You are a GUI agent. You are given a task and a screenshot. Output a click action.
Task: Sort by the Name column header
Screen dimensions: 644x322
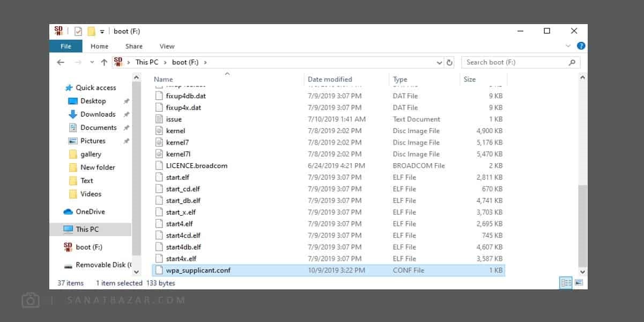point(164,79)
